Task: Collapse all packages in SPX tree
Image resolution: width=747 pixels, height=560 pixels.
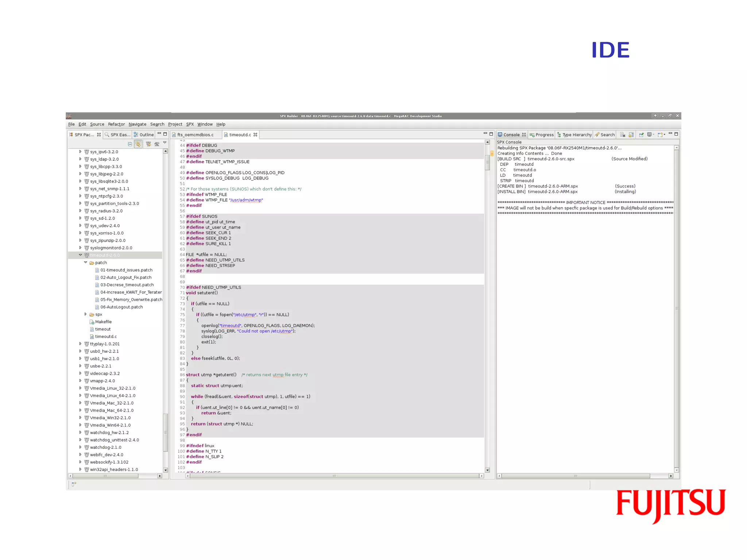Action: (130, 144)
